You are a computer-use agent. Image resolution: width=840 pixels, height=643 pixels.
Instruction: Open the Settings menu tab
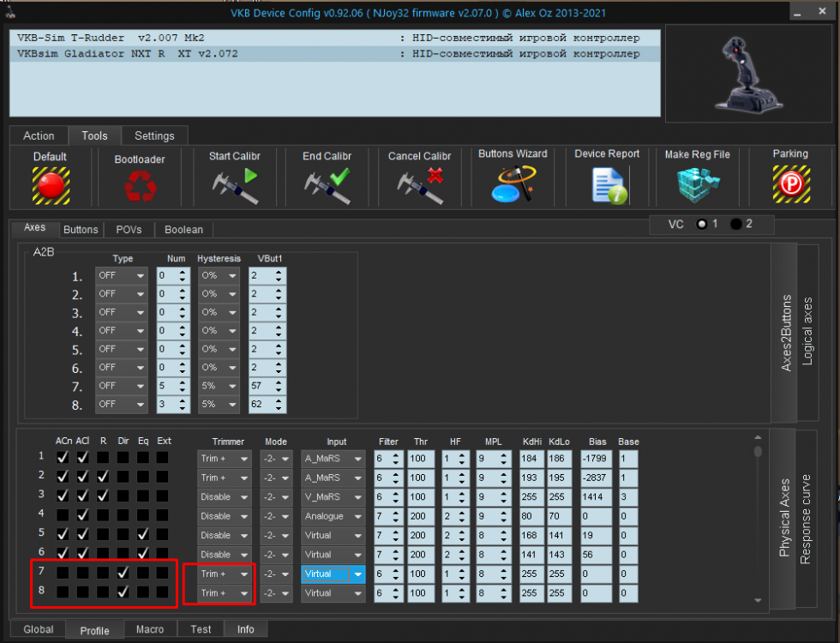tap(154, 135)
